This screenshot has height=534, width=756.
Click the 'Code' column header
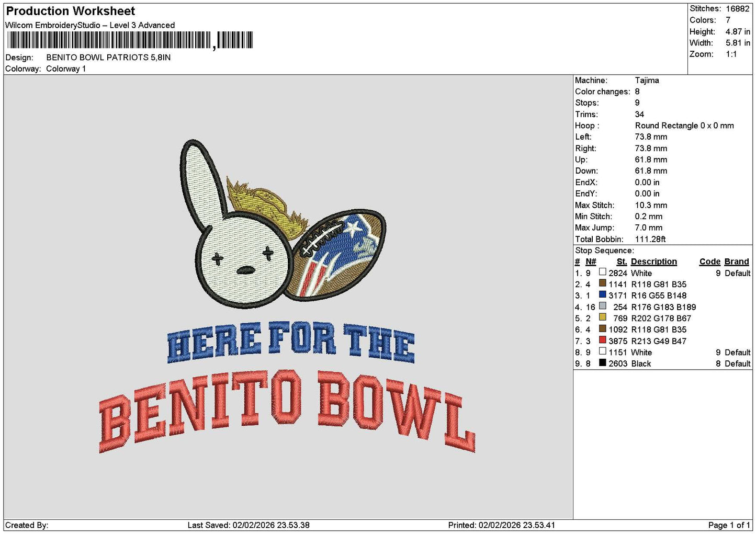tap(710, 262)
